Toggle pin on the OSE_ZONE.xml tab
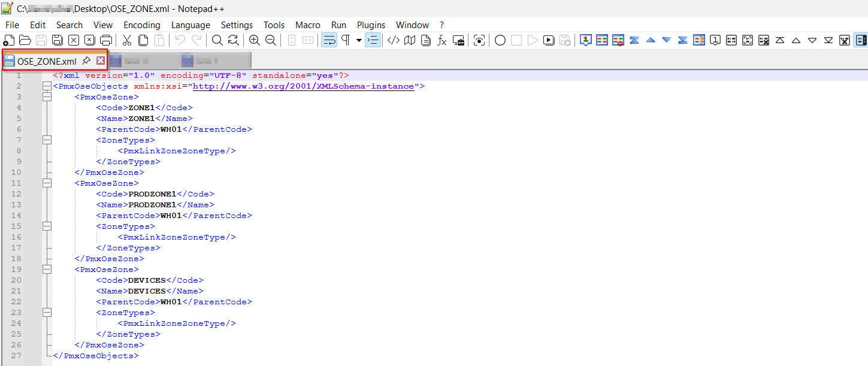Screen dimensions: 868x366 click(x=86, y=61)
